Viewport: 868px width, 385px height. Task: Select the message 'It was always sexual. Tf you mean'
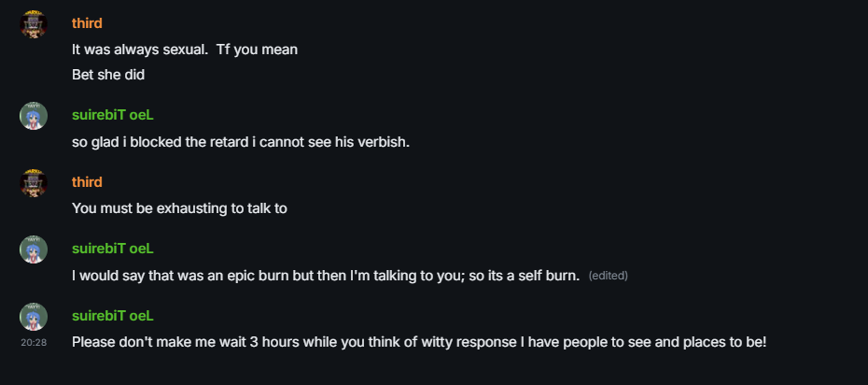coord(185,50)
